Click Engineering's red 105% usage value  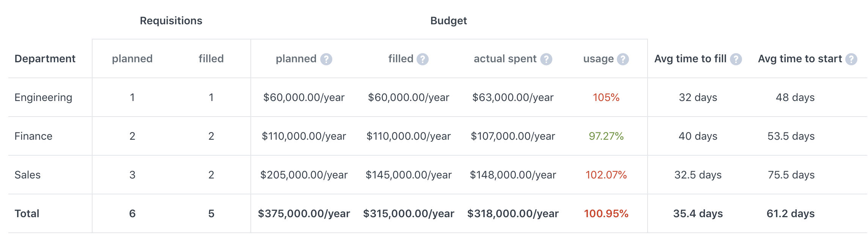tap(606, 98)
